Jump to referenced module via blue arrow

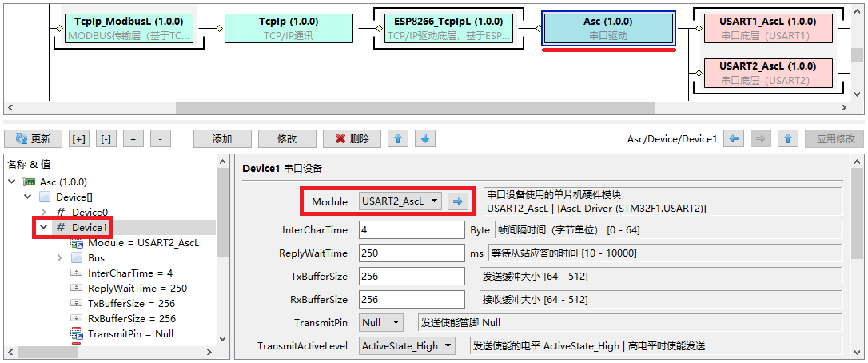(x=457, y=201)
